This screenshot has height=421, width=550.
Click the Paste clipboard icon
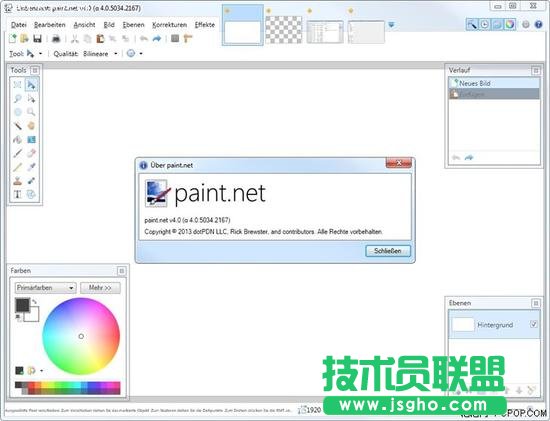tap(100, 39)
